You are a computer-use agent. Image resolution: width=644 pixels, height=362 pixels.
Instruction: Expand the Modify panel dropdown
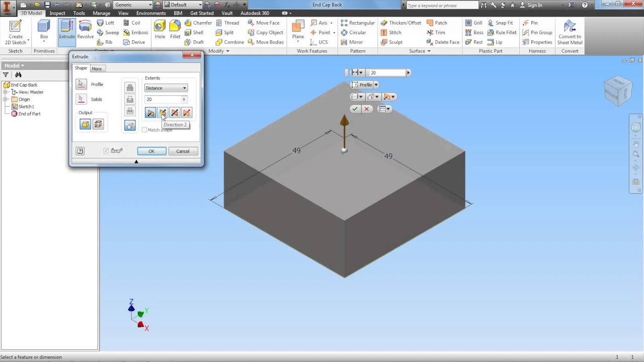point(219,51)
